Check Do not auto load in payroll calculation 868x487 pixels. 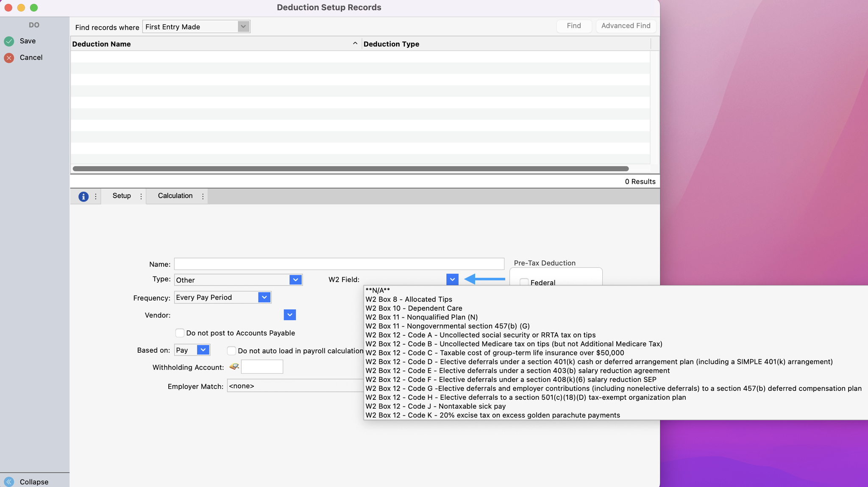click(x=231, y=351)
